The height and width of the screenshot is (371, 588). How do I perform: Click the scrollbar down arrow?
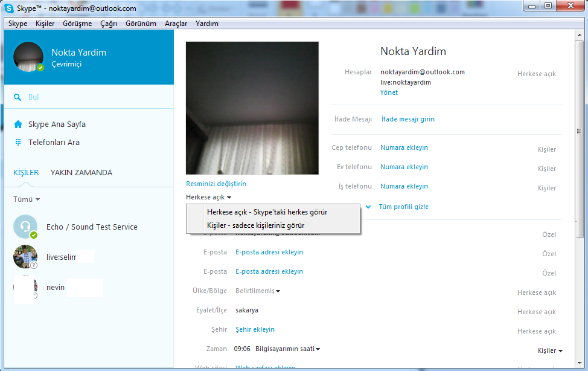tap(580, 363)
